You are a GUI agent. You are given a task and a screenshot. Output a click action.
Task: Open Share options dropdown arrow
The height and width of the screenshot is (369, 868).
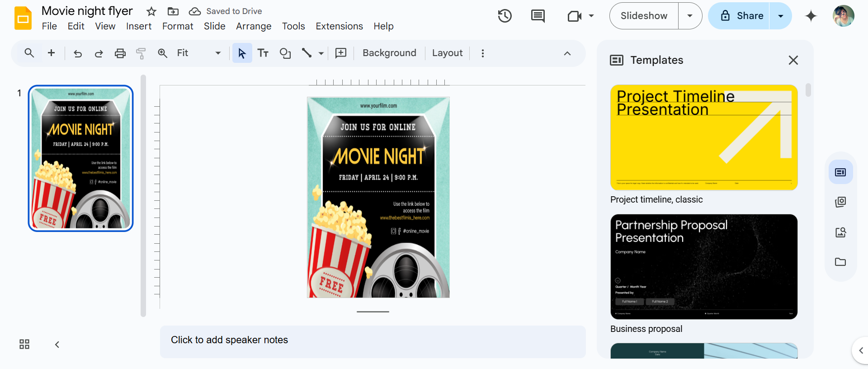click(x=781, y=16)
